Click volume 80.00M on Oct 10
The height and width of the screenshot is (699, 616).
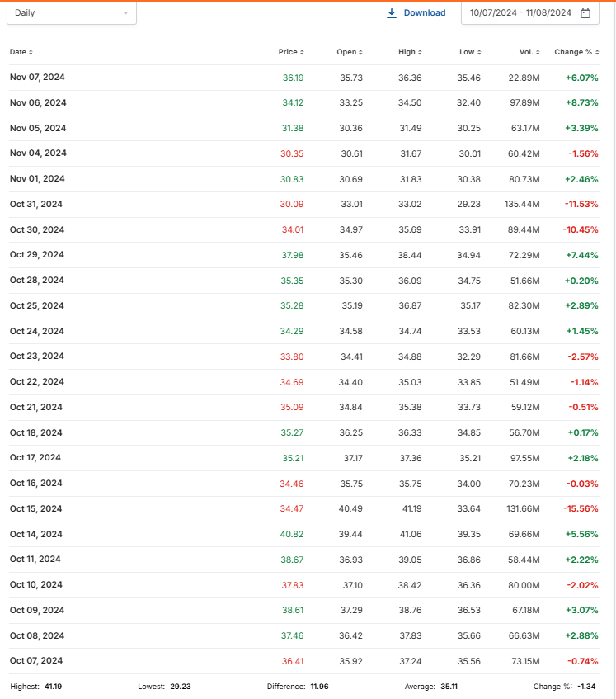click(524, 585)
